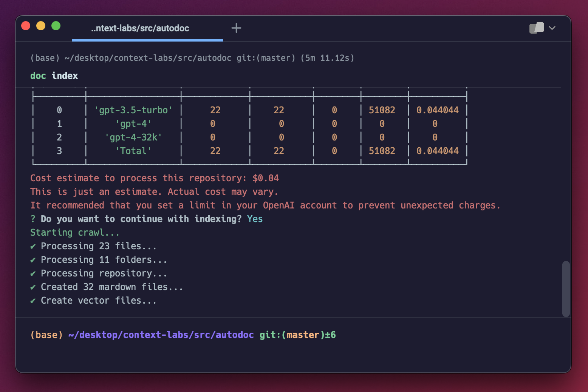Click the OpenAI account limit recommendation line
This screenshot has height=392, width=588.
tap(265, 205)
